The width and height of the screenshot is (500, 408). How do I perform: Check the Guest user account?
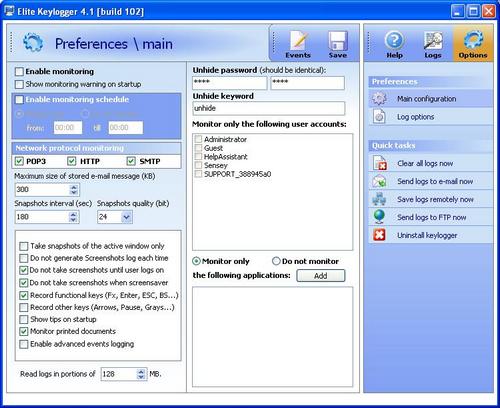point(198,148)
